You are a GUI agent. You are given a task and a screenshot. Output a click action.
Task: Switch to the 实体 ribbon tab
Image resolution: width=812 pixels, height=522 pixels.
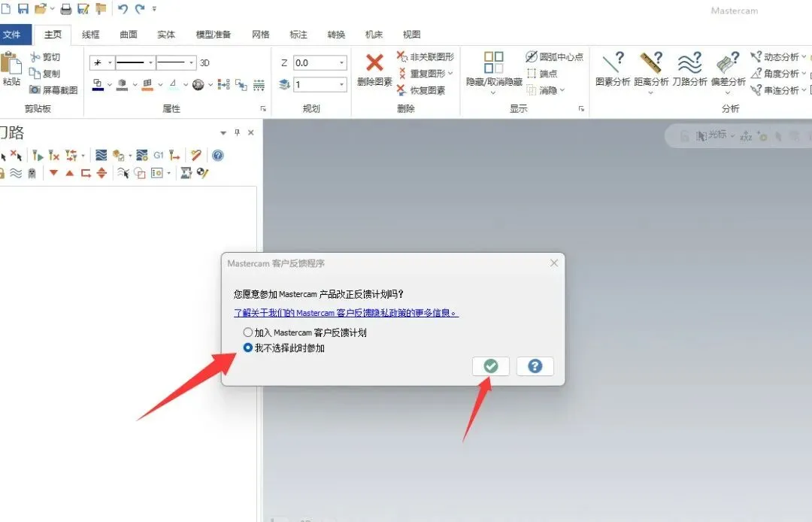coord(166,35)
